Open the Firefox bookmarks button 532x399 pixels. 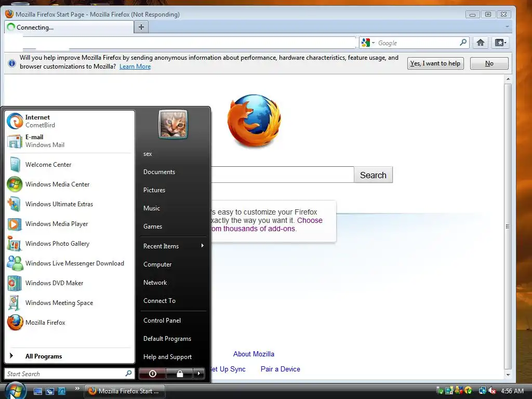500,43
